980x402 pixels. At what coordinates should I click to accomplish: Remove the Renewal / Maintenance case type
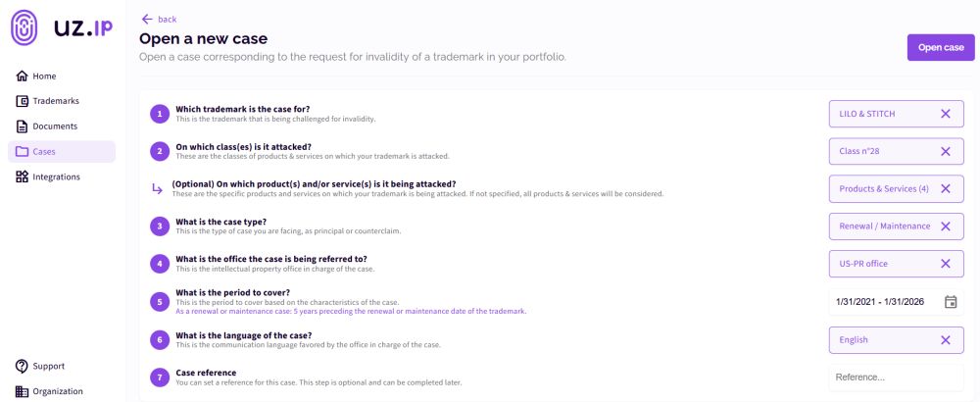click(x=945, y=226)
